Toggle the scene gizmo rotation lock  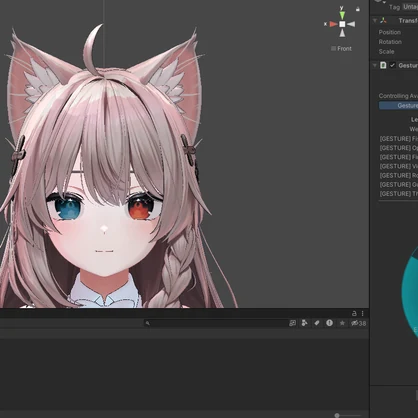pos(358,9)
